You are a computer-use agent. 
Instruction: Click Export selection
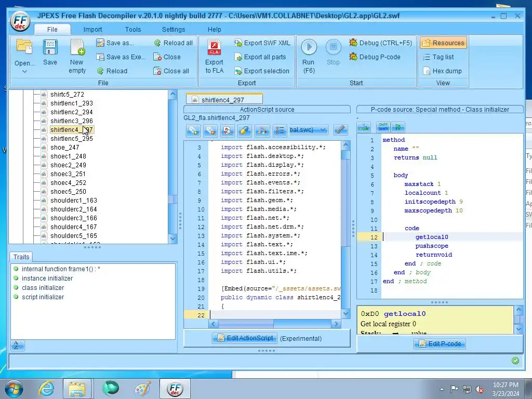262,71
